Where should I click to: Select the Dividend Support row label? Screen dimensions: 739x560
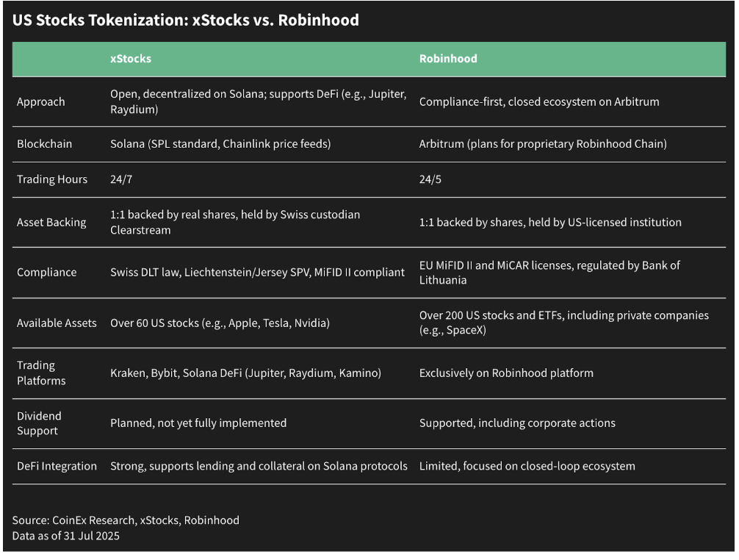click(x=39, y=423)
